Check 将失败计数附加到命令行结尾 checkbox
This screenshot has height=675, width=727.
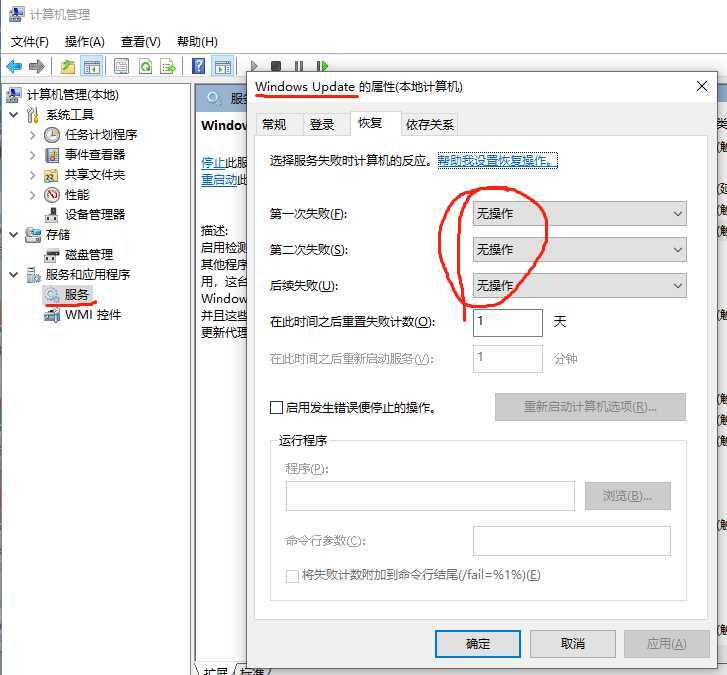[292, 576]
